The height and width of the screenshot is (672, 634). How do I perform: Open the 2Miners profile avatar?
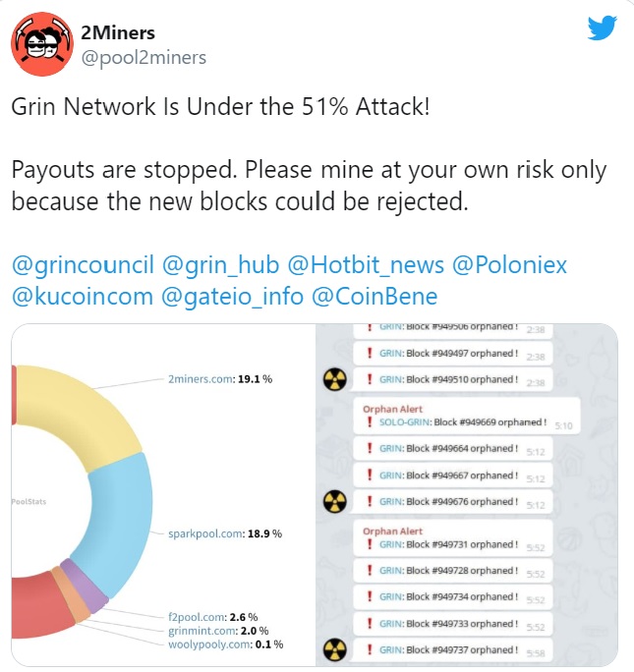coord(42,44)
